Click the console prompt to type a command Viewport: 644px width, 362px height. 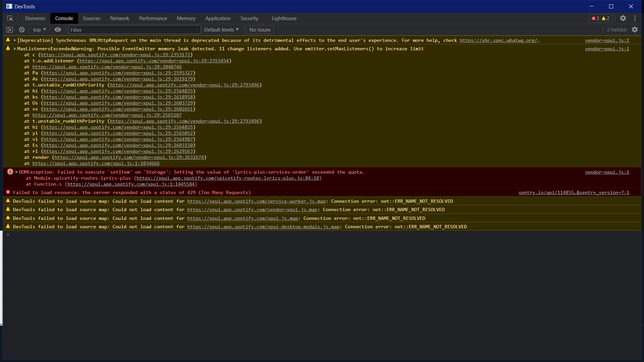pyautogui.click(x=134, y=234)
